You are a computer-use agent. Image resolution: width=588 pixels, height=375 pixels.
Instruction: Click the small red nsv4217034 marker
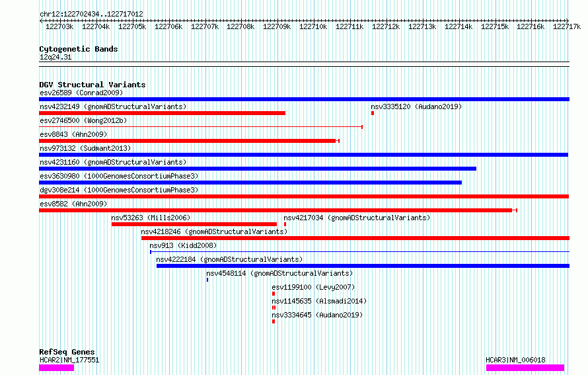point(285,224)
